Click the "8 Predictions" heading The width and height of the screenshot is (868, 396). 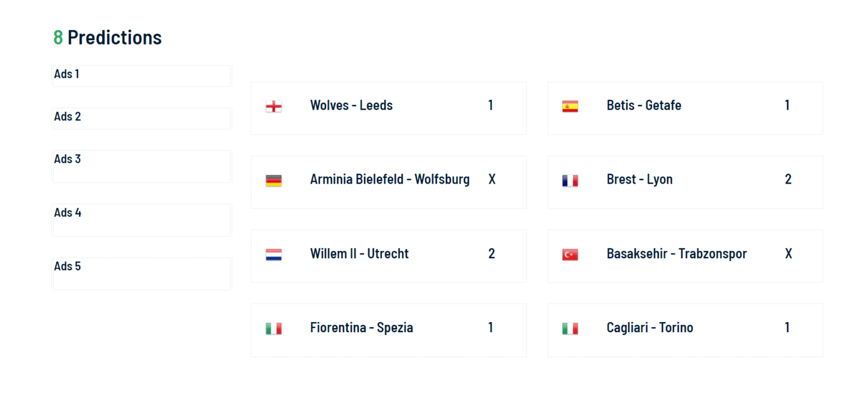(107, 38)
